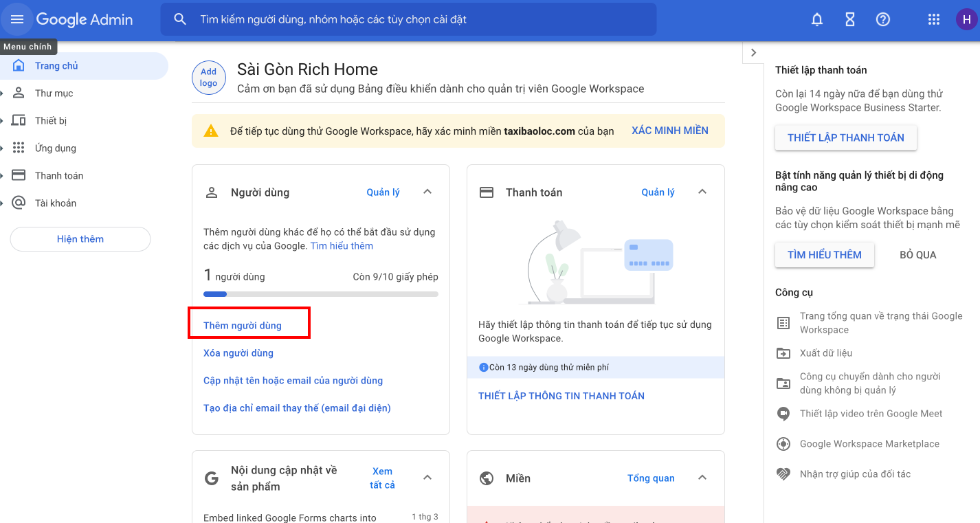Click the partner help handshake icon
980x523 pixels.
tap(783, 474)
